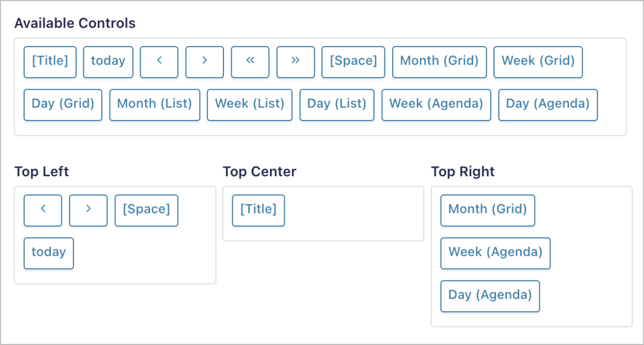Select Week (Grid) from Available Controls
Image resolution: width=644 pixels, height=345 pixels.
point(538,62)
